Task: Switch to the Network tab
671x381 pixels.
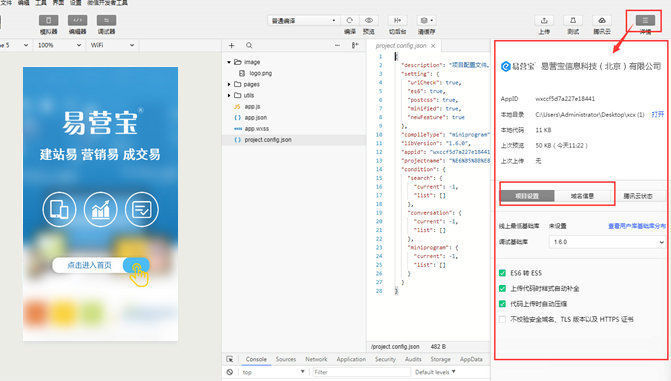Action: [x=316, y=359]
